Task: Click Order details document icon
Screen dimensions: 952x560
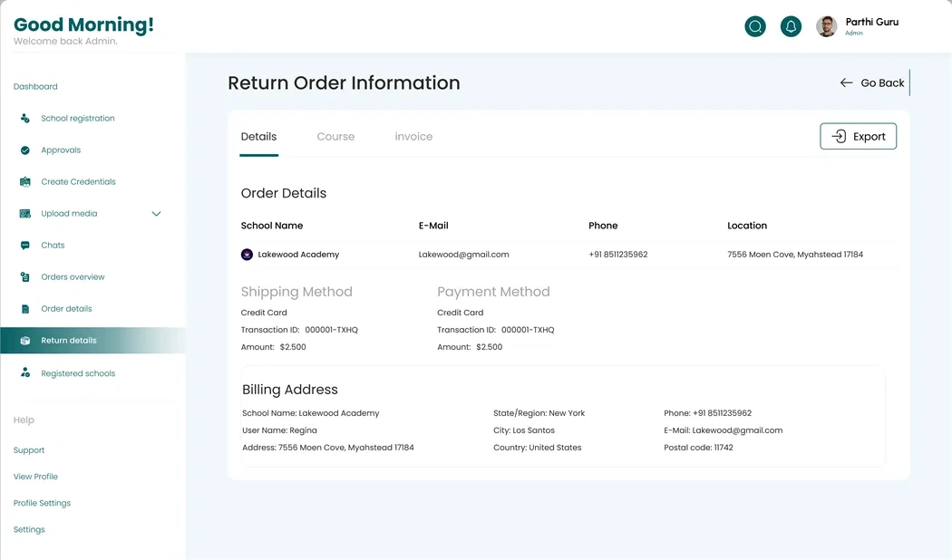Action: 24,309
